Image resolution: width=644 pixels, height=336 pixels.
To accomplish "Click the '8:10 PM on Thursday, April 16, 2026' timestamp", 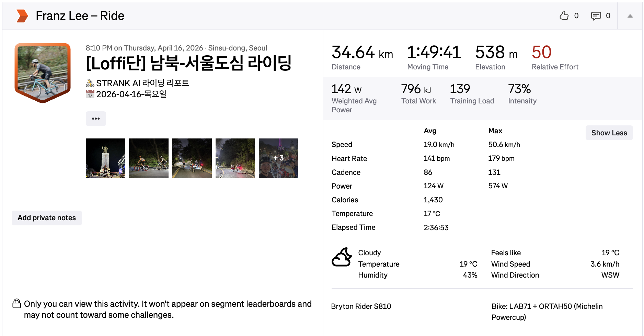I will pyautogui.click(x=145, y=48).
